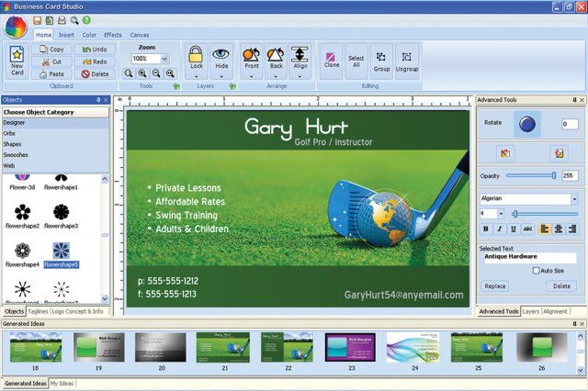Image resolution: width=588 pixels, height=391 pixels.
Task: Group the selected objects
Action: pyautogui.click(x=381, y=61)
